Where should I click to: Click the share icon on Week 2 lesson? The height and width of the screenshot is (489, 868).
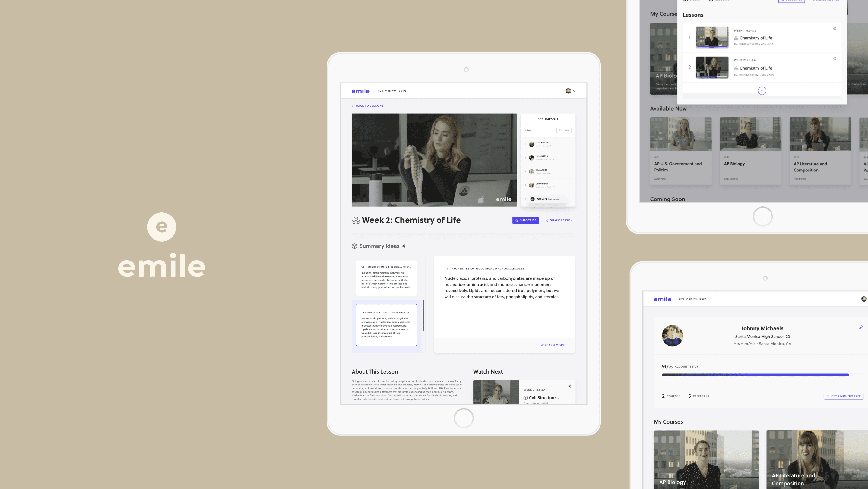tap(834, 59)
